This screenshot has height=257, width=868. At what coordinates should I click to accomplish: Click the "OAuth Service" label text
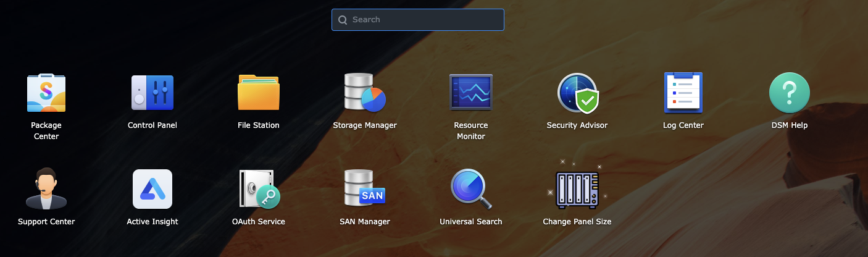[259, 222]
